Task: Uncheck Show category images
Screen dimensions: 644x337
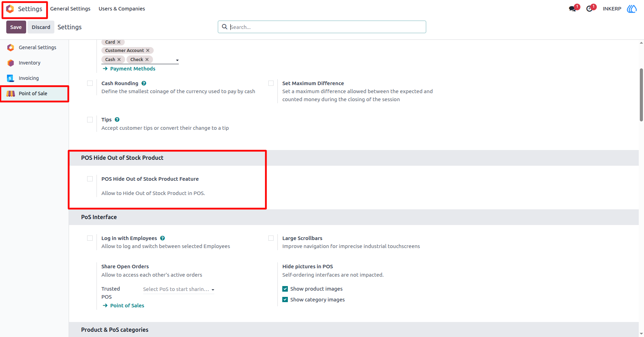Action: pos(285,300)
